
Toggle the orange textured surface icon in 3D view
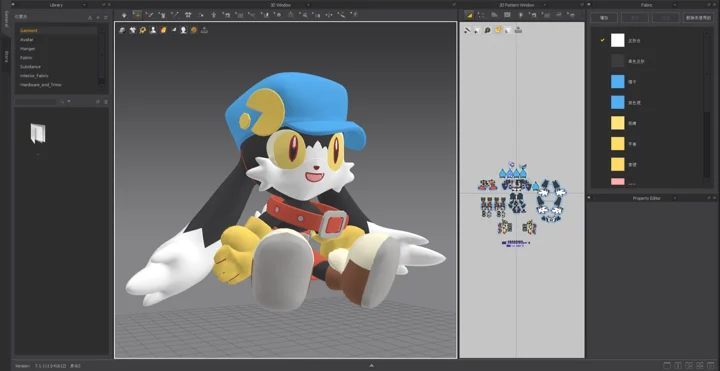tap(163, 30)
